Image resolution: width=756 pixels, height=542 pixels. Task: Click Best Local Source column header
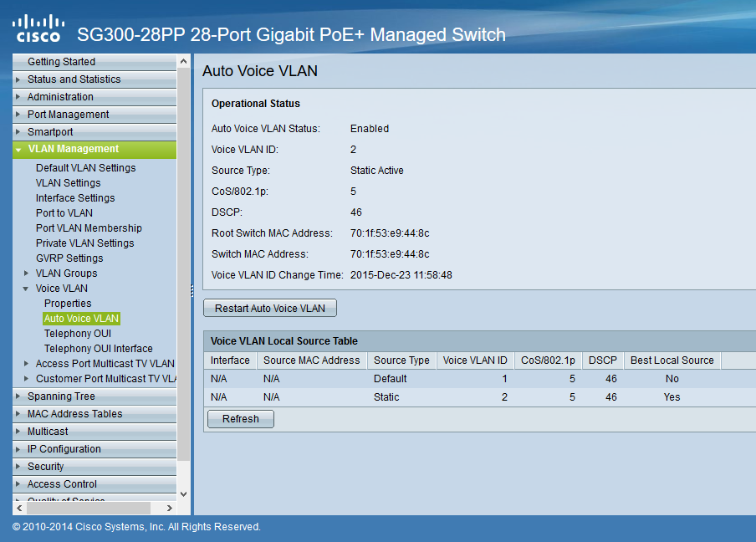click(x=672, y=360)
